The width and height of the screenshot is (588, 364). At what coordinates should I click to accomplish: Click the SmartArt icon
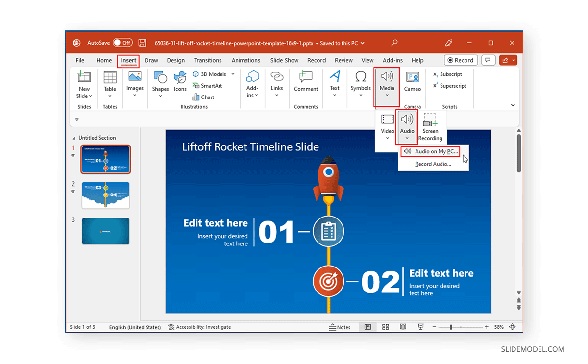(206, 85)
